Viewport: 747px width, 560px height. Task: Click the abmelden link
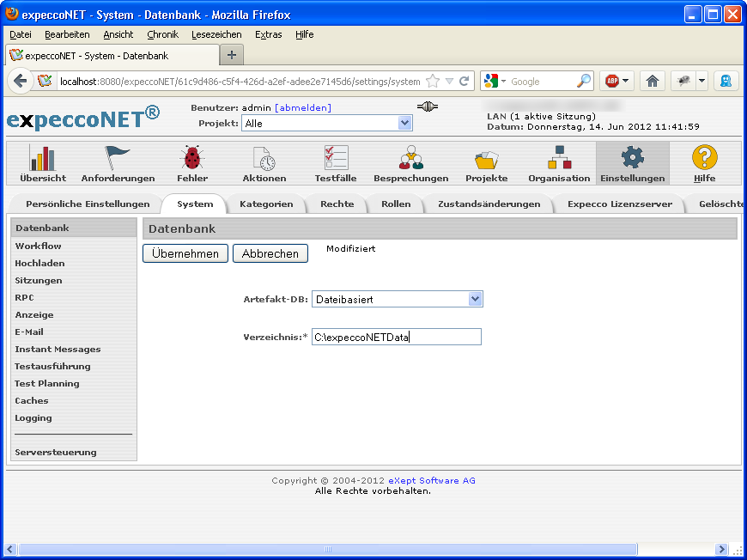(x=302, y=107)
